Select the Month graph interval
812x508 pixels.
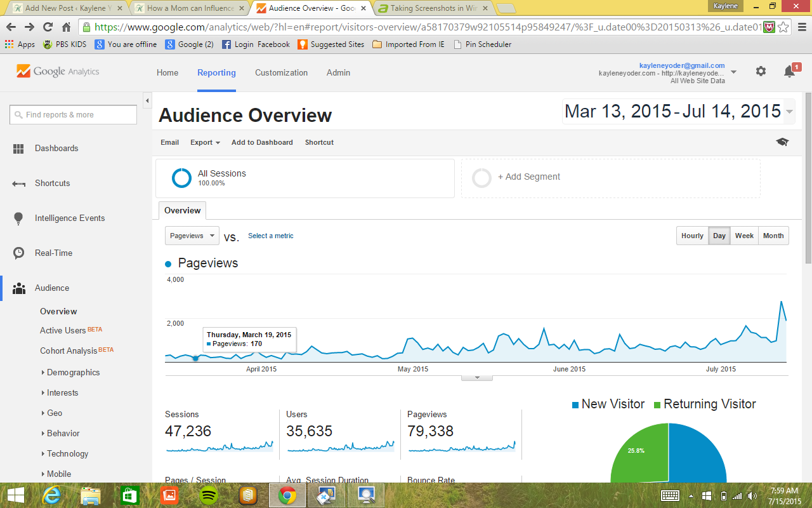[x=773, y=236]
